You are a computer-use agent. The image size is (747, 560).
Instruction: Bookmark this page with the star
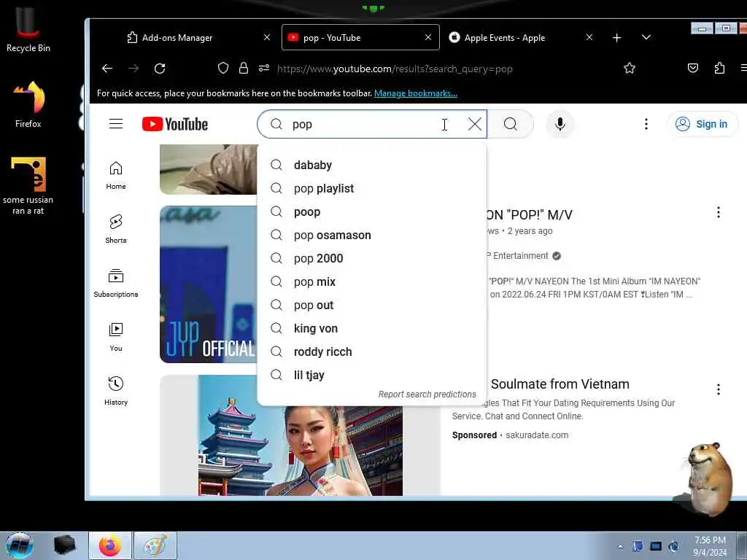(630, 68)
